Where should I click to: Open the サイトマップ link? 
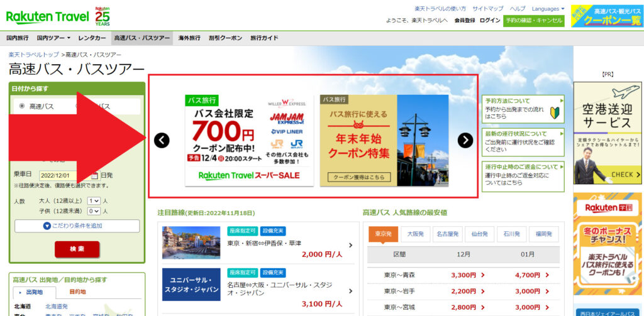pos(487,9)
